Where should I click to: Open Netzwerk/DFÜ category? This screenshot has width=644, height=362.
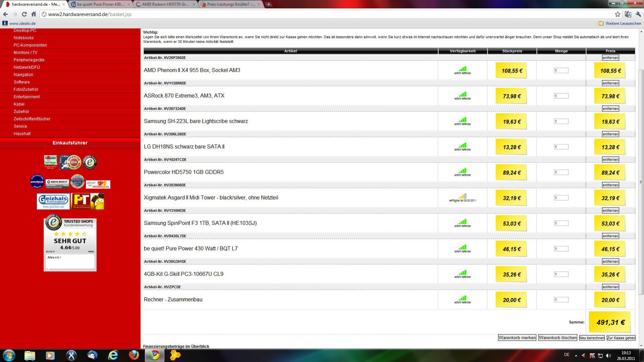pos(27,67)
